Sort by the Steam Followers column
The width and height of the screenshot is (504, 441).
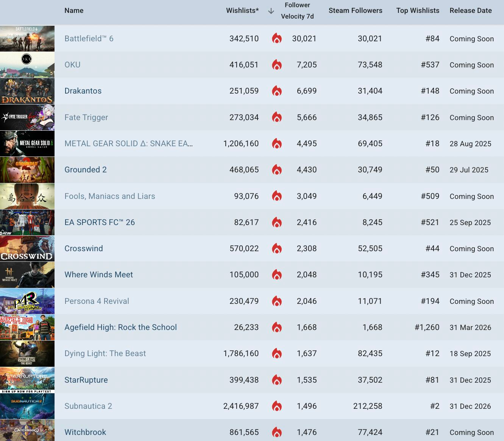[356, 11]
